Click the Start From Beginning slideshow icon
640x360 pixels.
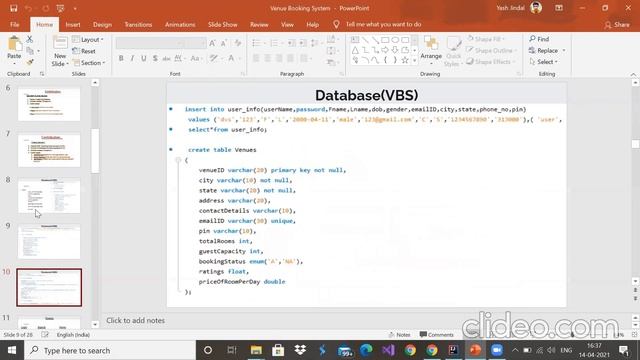pos(60,8)
